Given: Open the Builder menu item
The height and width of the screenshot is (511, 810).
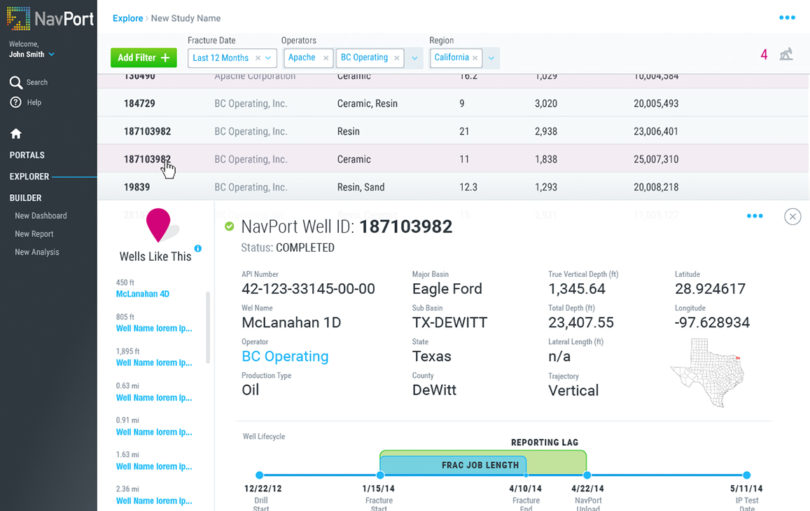Looking at the screenshot, I should click(25, 198).
